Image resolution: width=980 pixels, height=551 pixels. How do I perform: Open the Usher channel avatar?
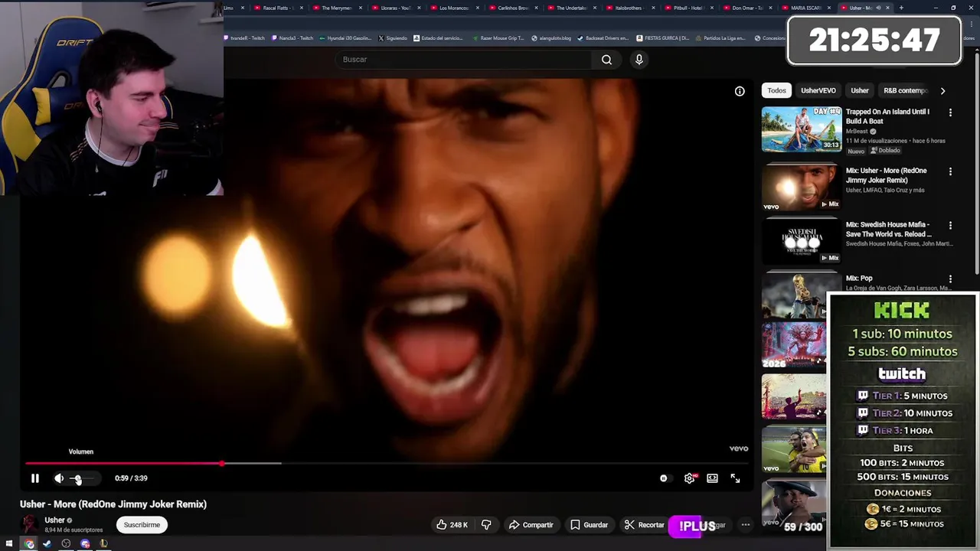pyautogui.click(x=29, y=524)
